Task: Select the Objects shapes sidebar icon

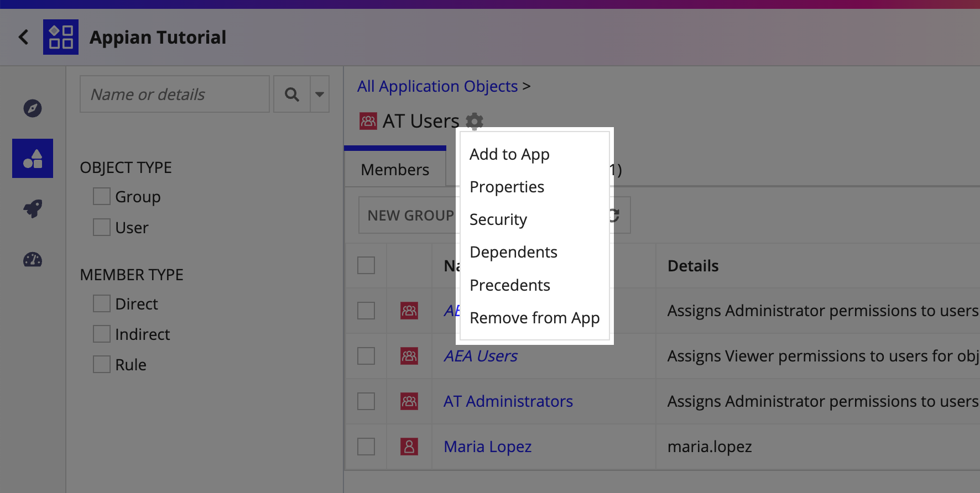Action: pyautogui.click(x=33, y=159)
